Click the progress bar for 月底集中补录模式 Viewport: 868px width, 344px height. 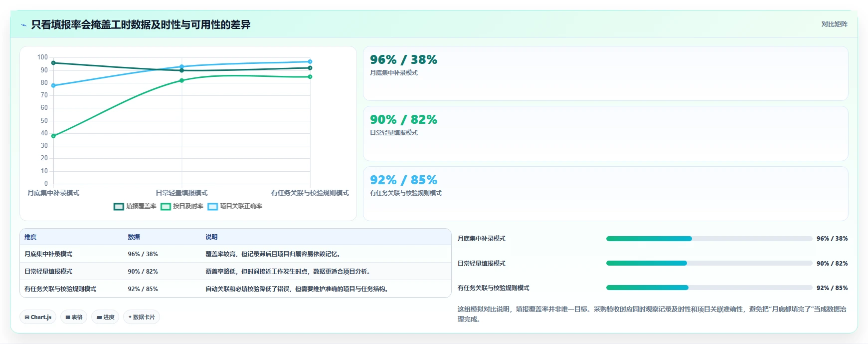pyautogui.click(x=709, y=239)
